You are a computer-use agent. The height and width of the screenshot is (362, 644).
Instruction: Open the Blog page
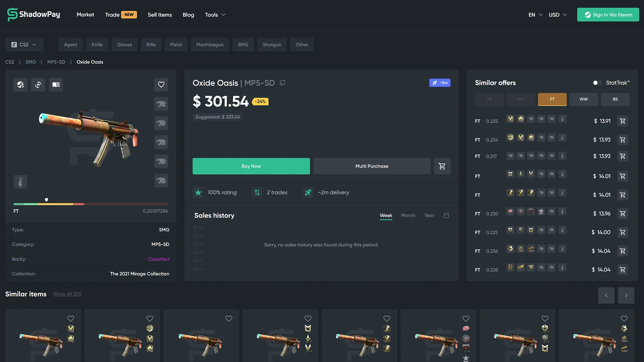point(188,15)
